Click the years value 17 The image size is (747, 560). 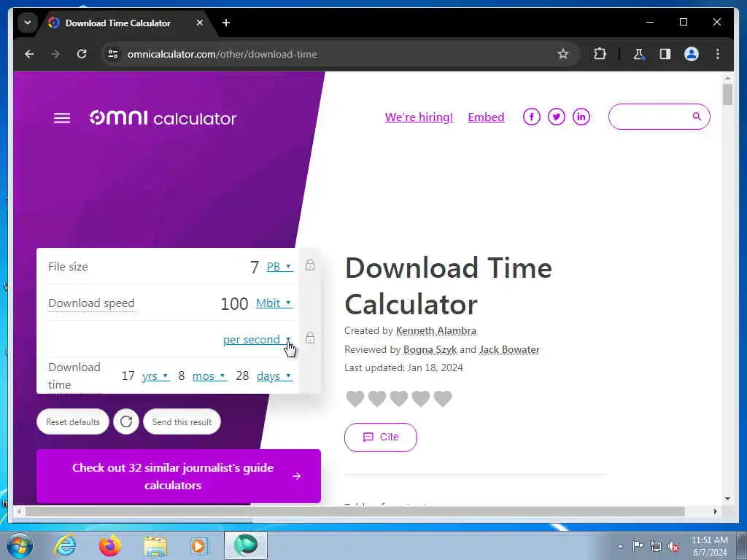[128, 376]
